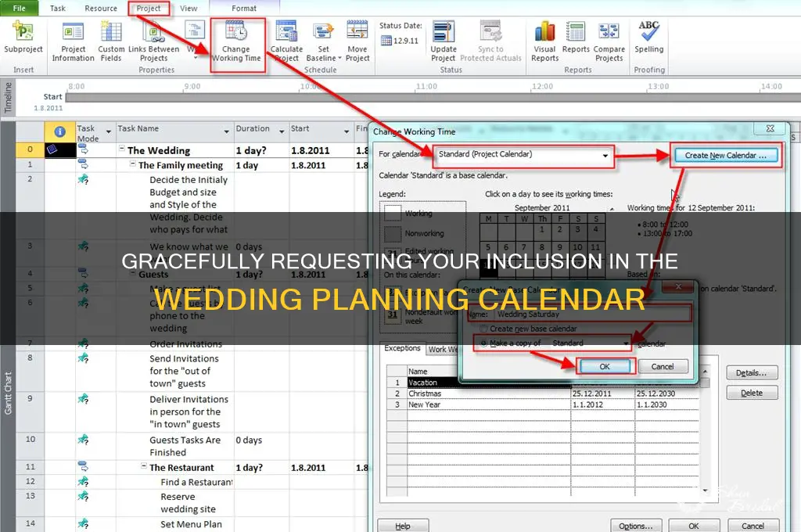Select Create new base calendar option

[x=530, y=329]
